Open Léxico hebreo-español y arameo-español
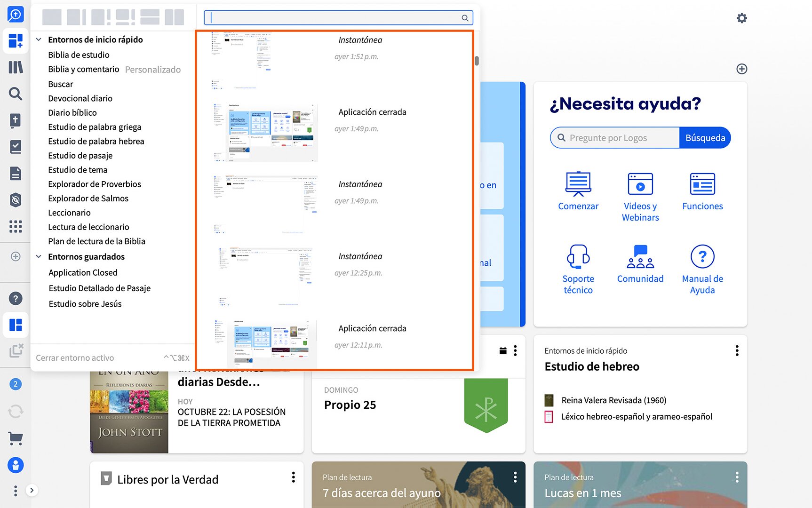This screenshot has width=812, height=508. tap(637, 417)
